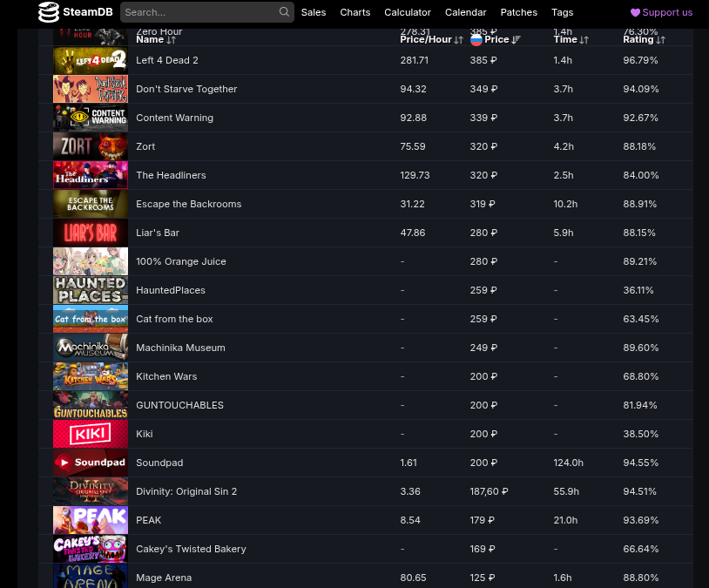Open the Liar's Bar thumbnail
The width and height of the screenshot is (709, 588).
(91, 233)
